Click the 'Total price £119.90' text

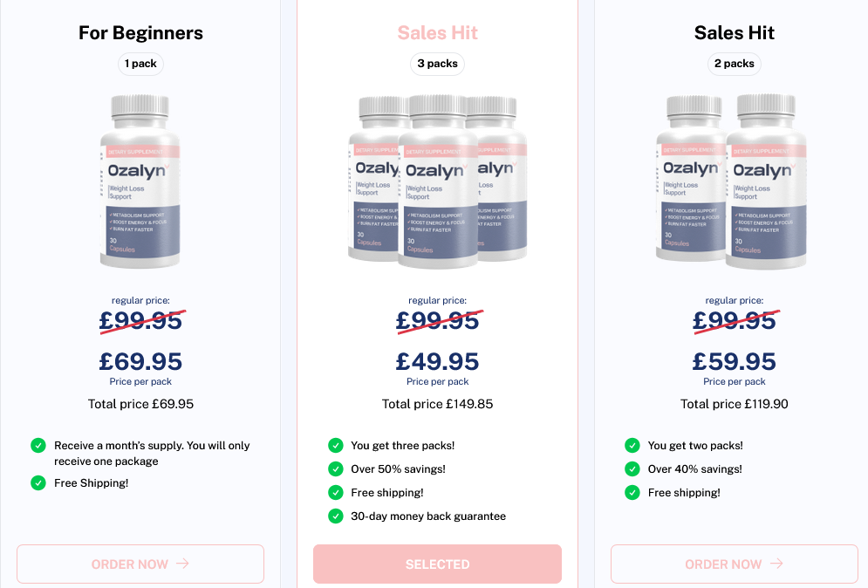(x=734, y=404)
